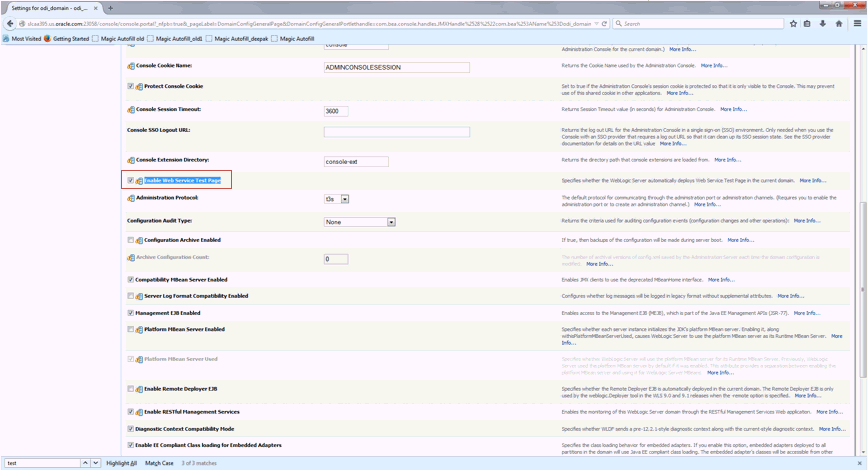Image resolution: width=868 pixels, height=470 pixels.
Task: Check Platform MBean Server Enabled
Action: (131, 329)
